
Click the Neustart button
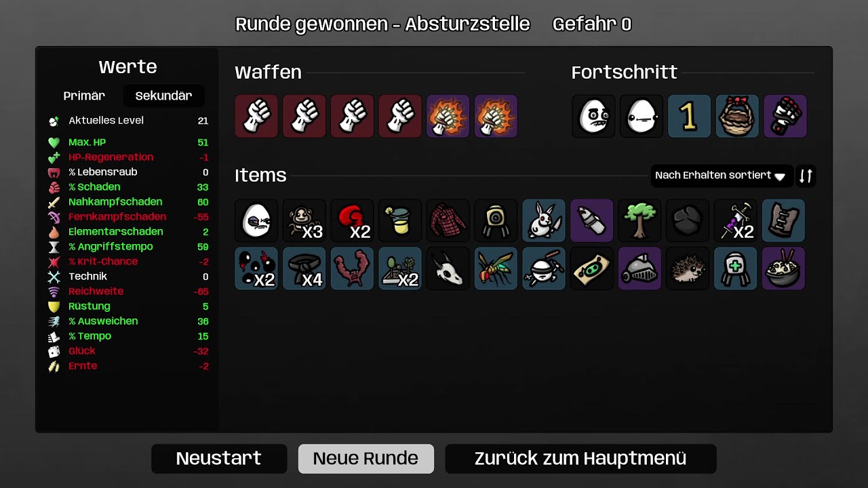pos(219,458)
